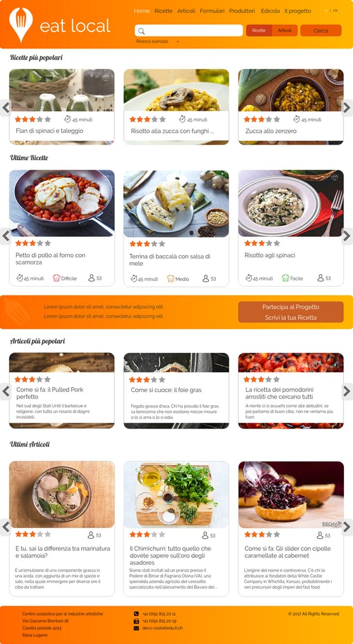
Task: Click chef hat Difficile icon on chicken recipe
Action: (56, 278)
